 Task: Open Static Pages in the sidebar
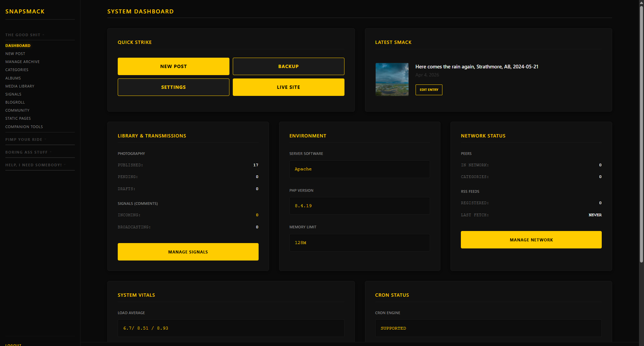click(18, 118)
